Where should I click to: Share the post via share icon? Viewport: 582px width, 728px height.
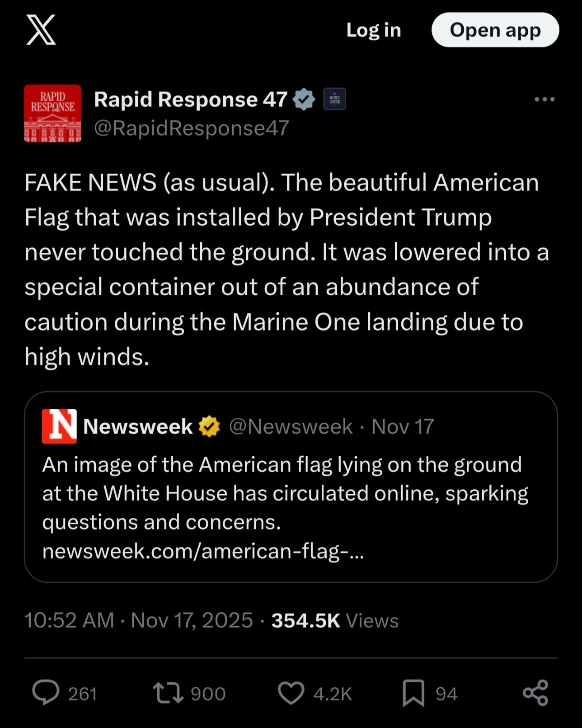(x=535, y=693)
